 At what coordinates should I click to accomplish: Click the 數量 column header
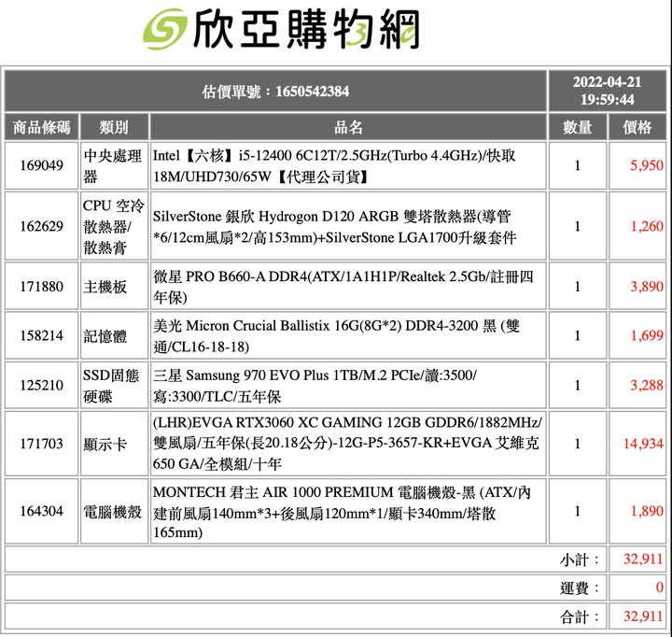[578, 127]
